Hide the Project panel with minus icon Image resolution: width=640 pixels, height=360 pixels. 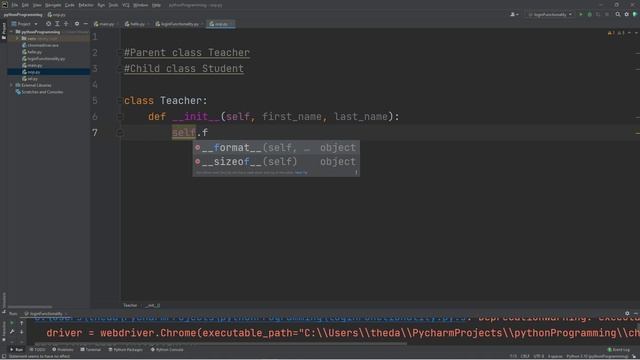(85, 24)
